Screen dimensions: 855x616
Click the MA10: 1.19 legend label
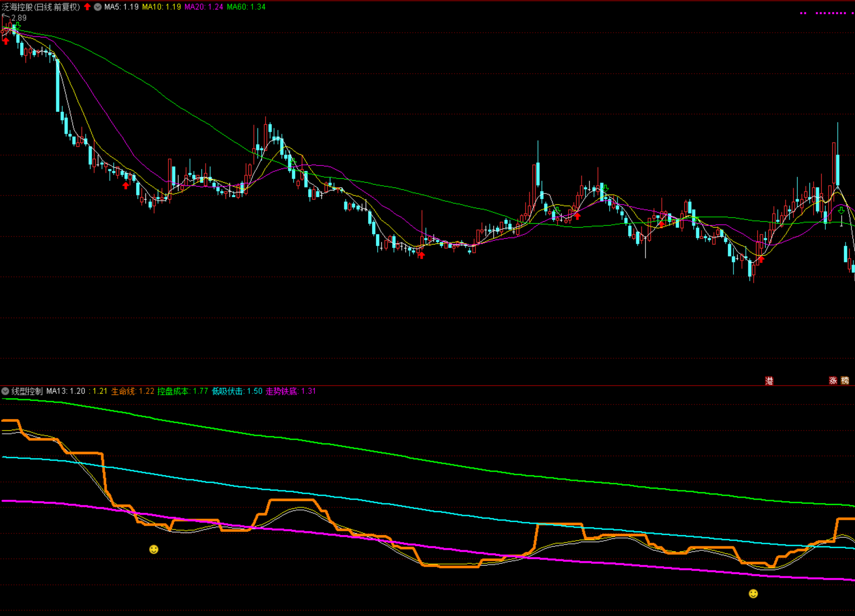pos(161,7)
